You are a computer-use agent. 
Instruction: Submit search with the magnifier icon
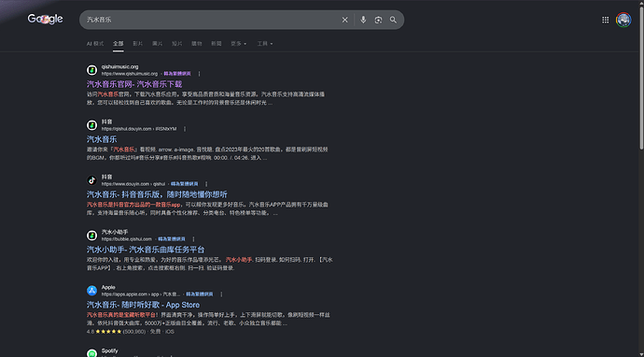point(394,20)
